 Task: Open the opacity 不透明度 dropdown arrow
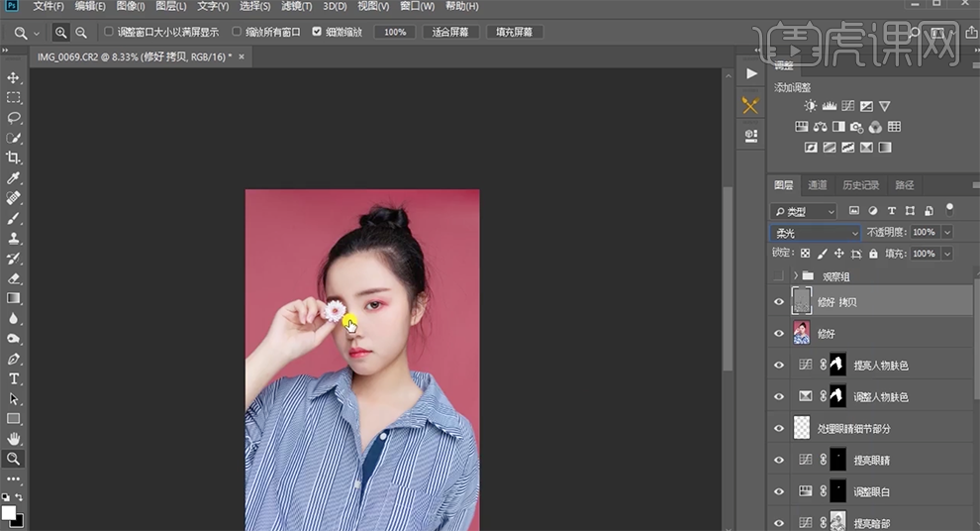947,233
